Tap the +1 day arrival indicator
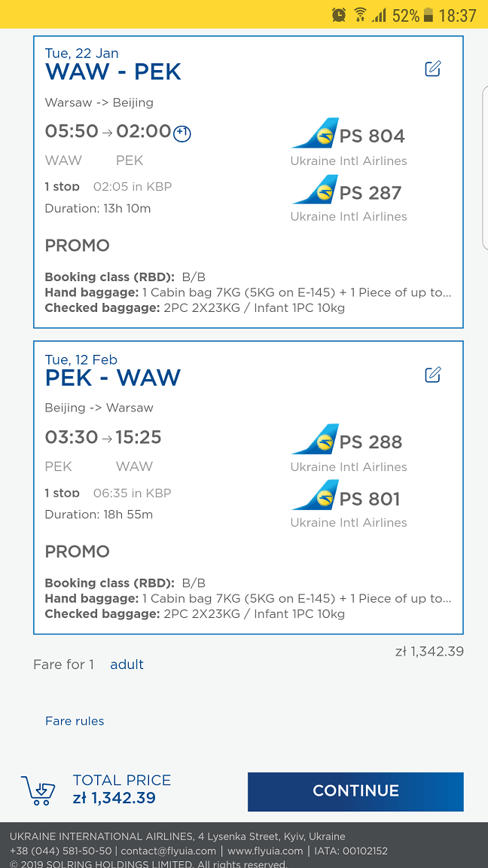Viewport: 488px width, 868px height. click(x=182, y=133)
